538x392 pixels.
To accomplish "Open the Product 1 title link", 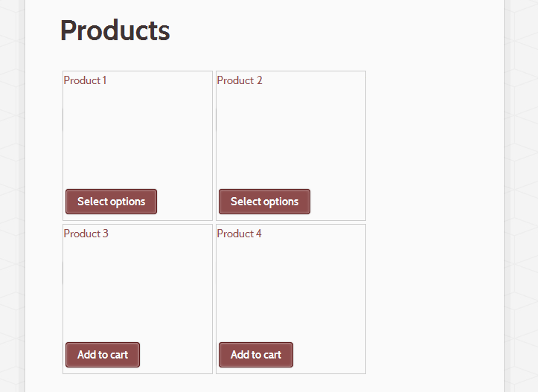I will point(85,80).
